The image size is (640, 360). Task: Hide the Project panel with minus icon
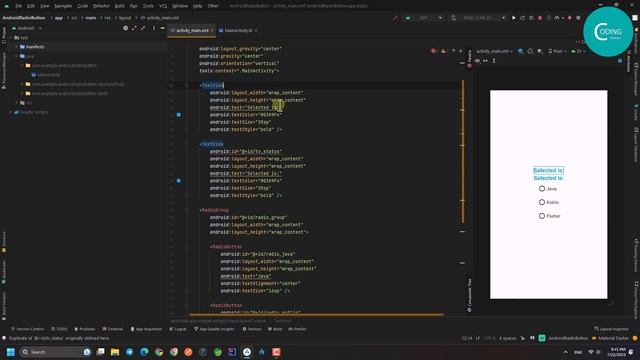click(162, 28)
